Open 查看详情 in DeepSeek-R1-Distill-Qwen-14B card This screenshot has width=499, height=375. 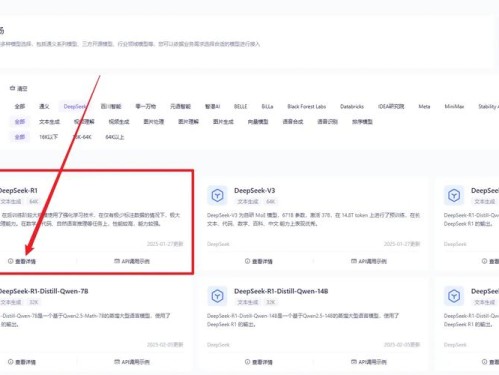pos(259,362)
